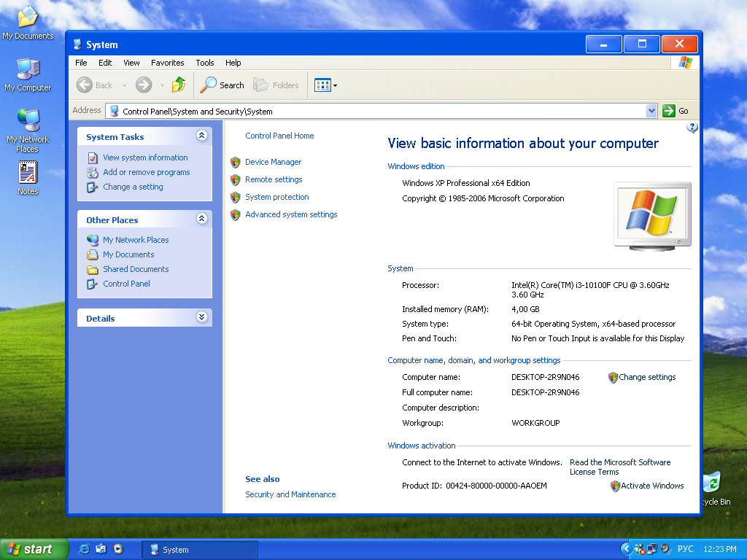Click the РУС language indicator

(x=685, y=549)
